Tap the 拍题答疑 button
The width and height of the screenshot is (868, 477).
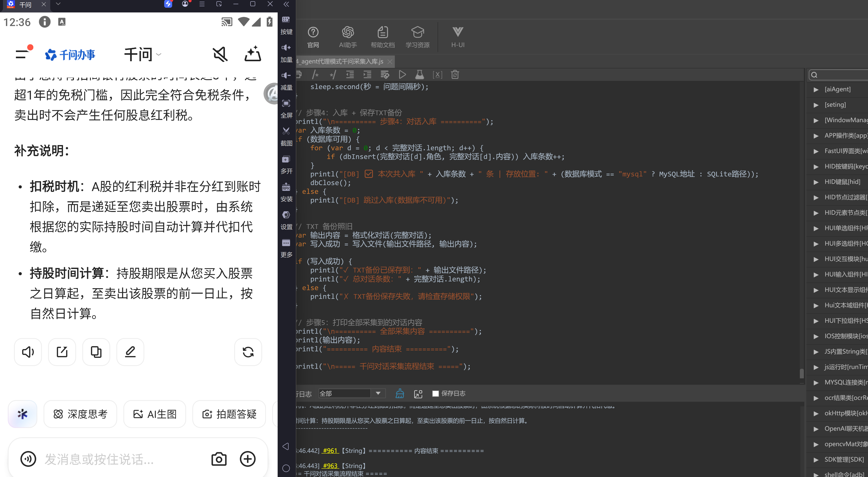point(229,414)
